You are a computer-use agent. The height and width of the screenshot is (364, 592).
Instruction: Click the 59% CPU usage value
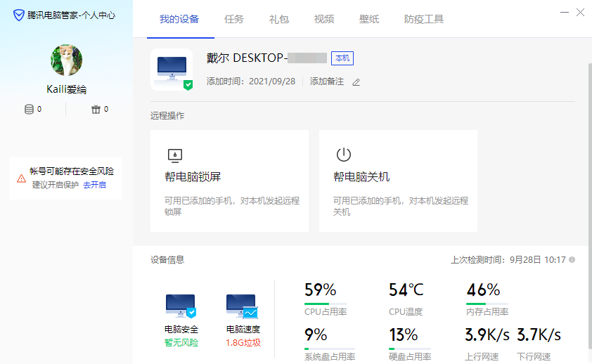(x=320, y=290)
